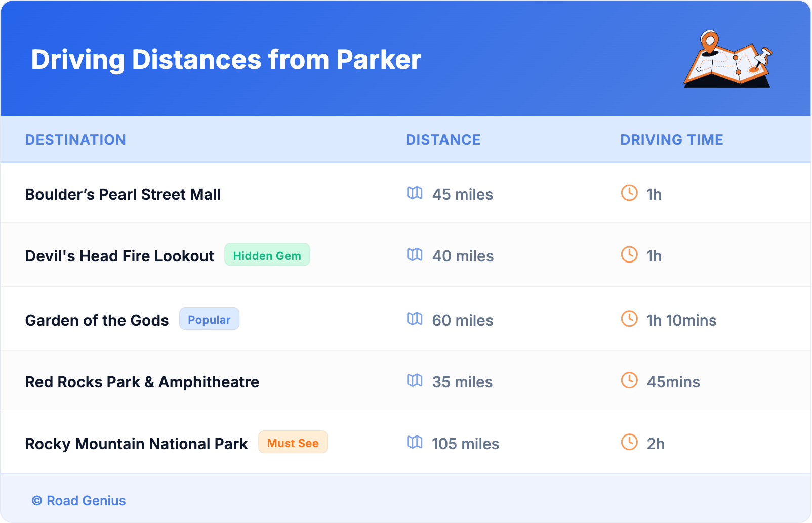Open the Road Genius footer link

point(79,500)
